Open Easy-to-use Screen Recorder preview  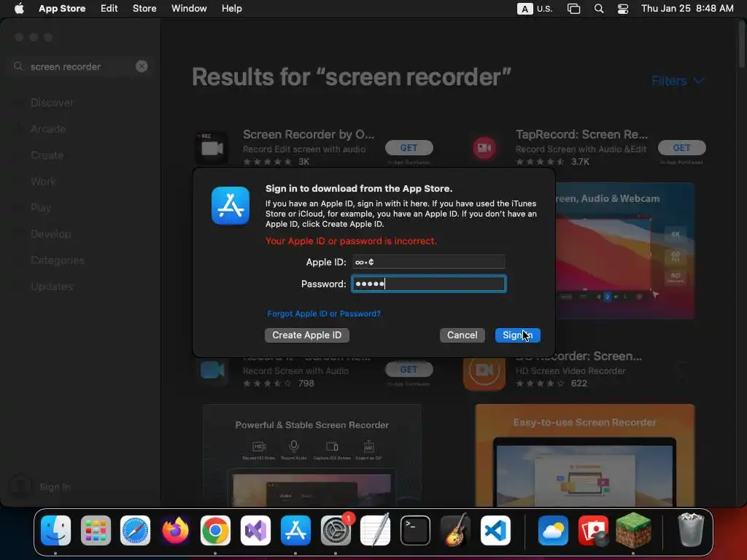(x=584, y=455)
